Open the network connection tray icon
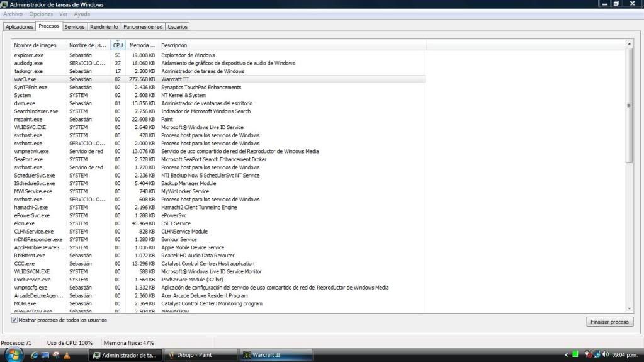644x362 pixels. coord(597,354)
